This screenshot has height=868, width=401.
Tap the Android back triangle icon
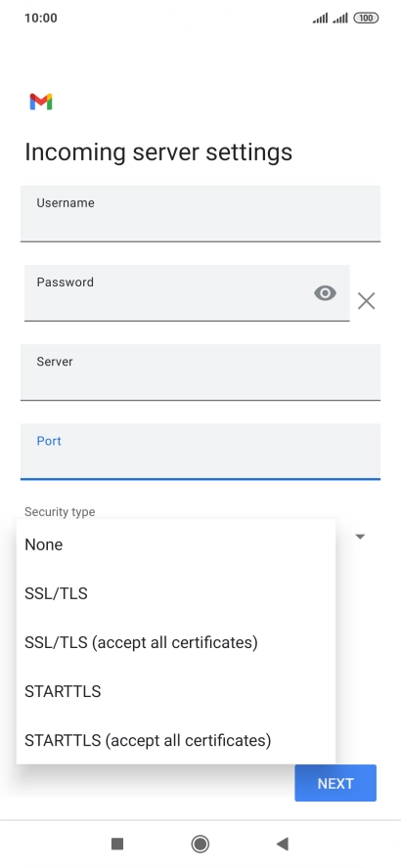click(283, 844)
